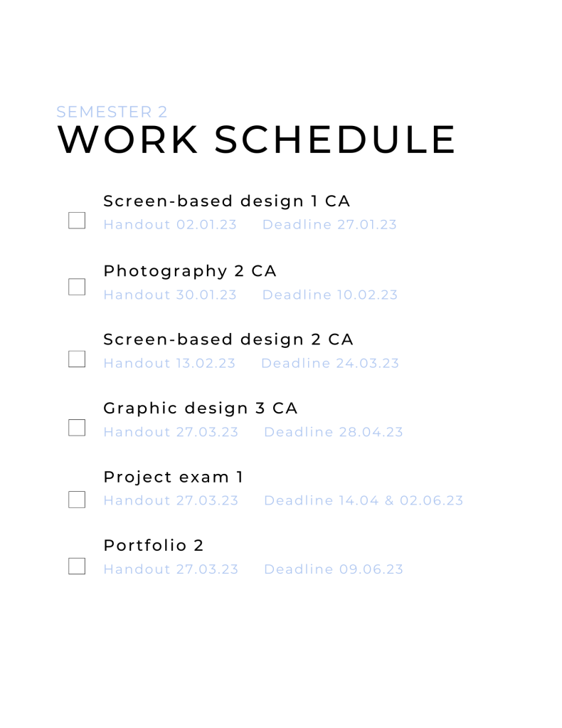Select the Deadline 14.04 & 02.06.23 text
Viewport: 562px width, 728px height.
[364, 500]
